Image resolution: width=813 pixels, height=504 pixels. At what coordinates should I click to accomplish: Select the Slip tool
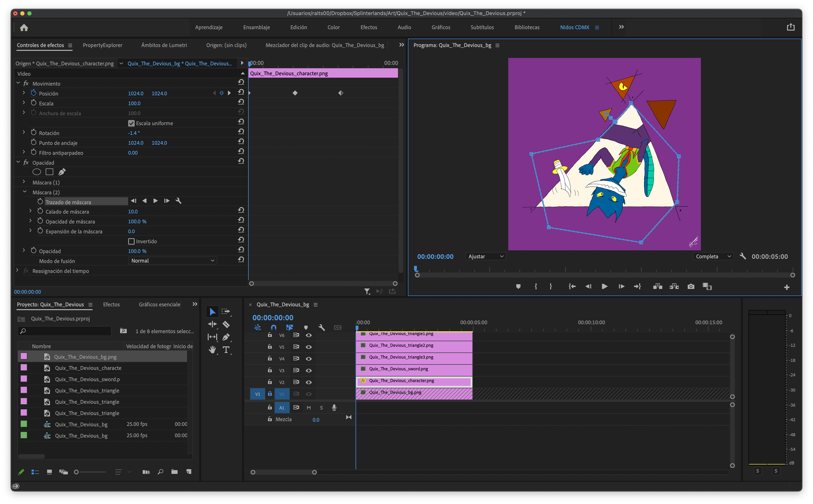[212, 337]
